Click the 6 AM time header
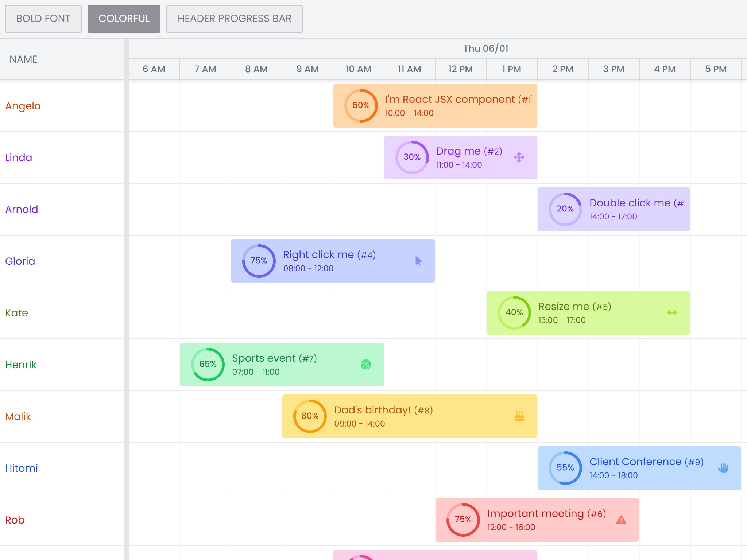The image size is (747, 560). 154,69
